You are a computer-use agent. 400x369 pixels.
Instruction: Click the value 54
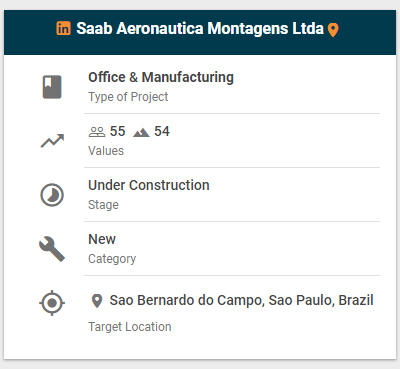[x=162, y=131]
